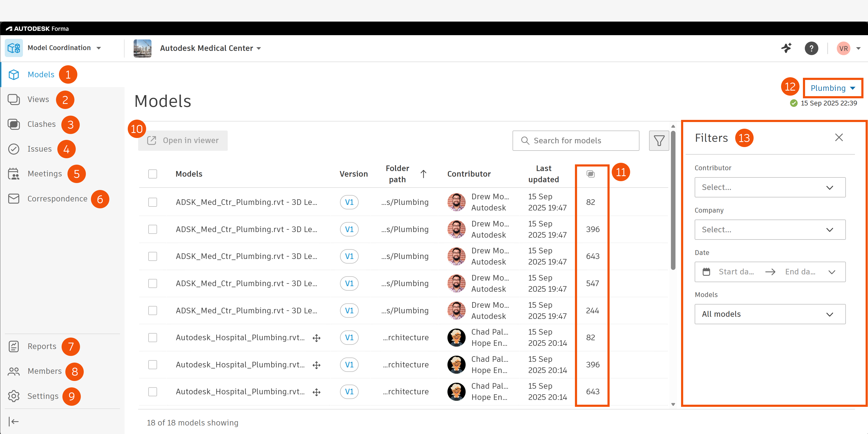Open the Autodesk Medical Center project dropdown
Image resolution: width=868 pixels, height=434 pixels.
[x=258, y=48]
